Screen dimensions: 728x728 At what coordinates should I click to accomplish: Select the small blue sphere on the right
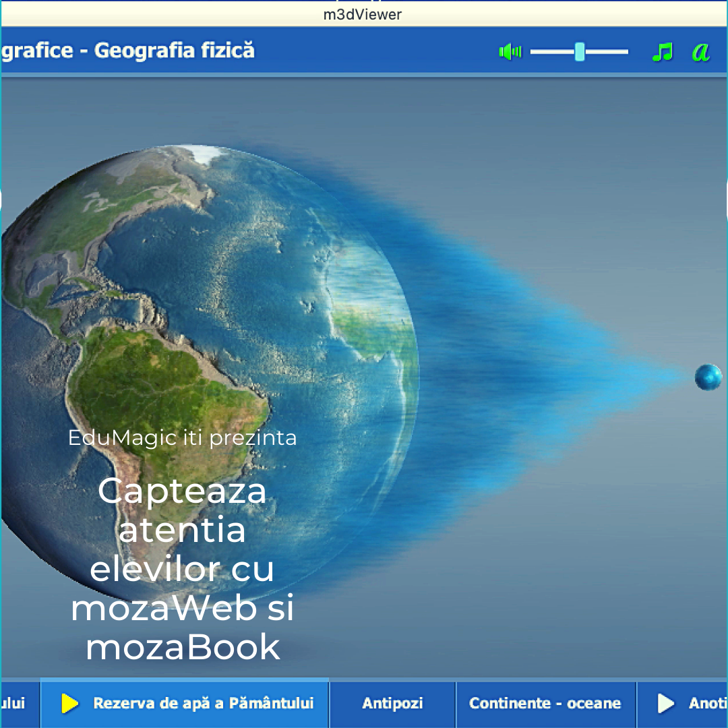click(708, 378)
